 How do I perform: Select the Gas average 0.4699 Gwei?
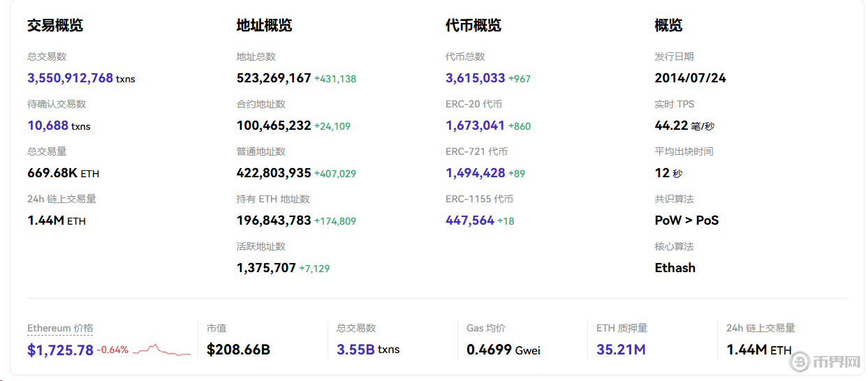(x=503, y=350)
